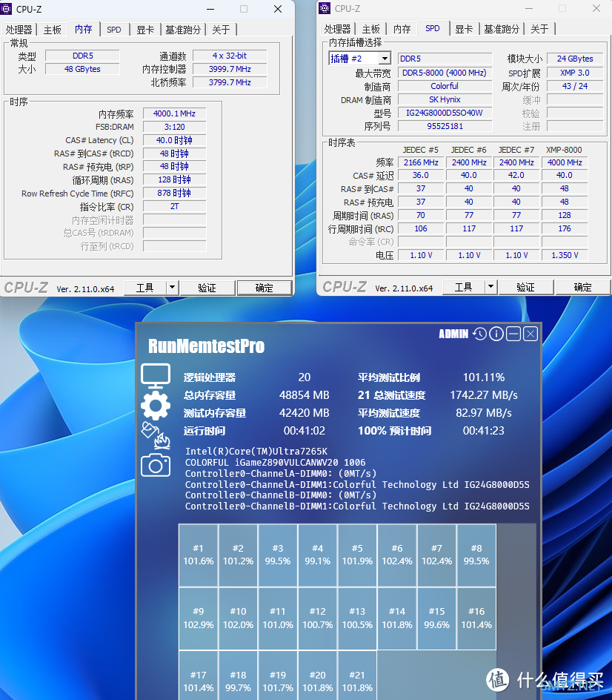The height and width of the screenshot is (700, 612).
Task: Click the 1742.27 MB/s total test speed value
Action: tap(484, 395)
